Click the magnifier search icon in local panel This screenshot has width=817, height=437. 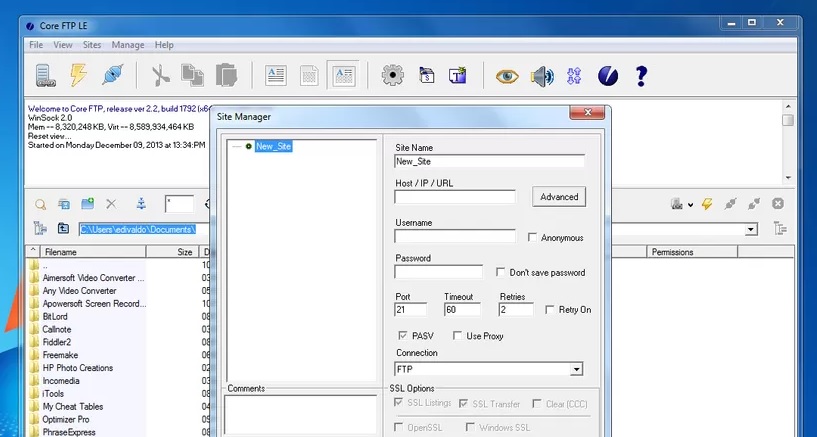[x=41, y=204]
